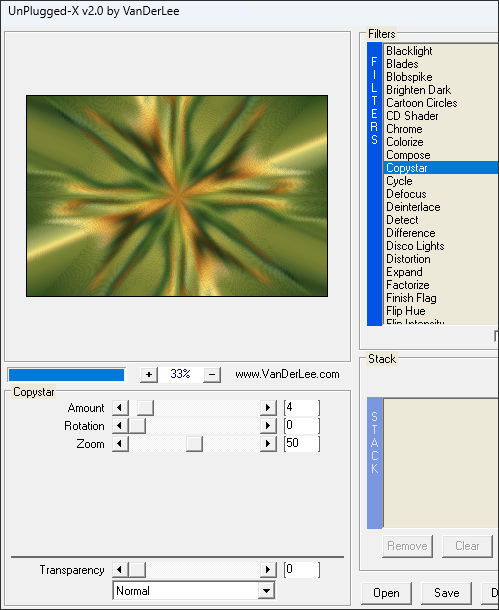
Task: Click the Remove stack button
Action: tap(407, 546)
